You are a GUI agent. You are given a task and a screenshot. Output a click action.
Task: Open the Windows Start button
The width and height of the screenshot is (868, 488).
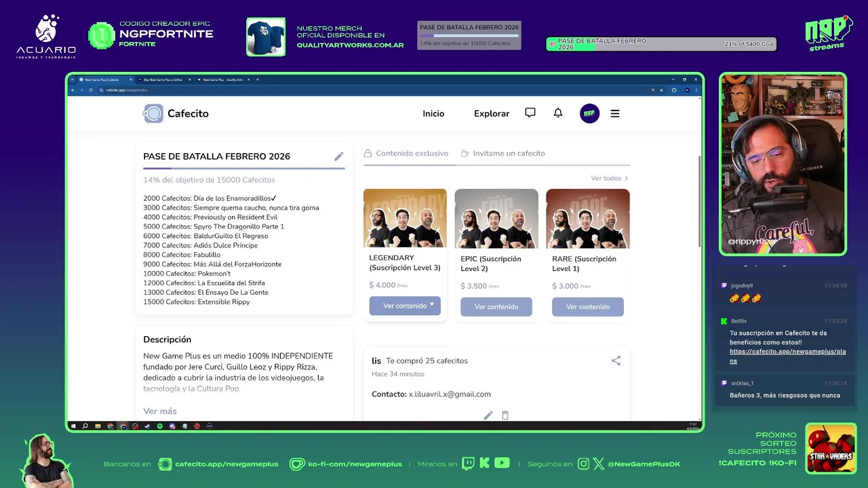point(73,426)
